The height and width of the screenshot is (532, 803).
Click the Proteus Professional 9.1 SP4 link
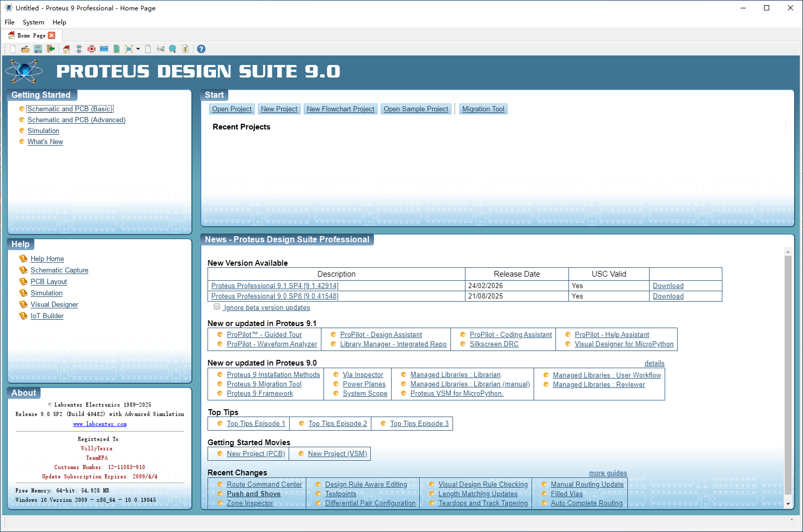[275, 286]
